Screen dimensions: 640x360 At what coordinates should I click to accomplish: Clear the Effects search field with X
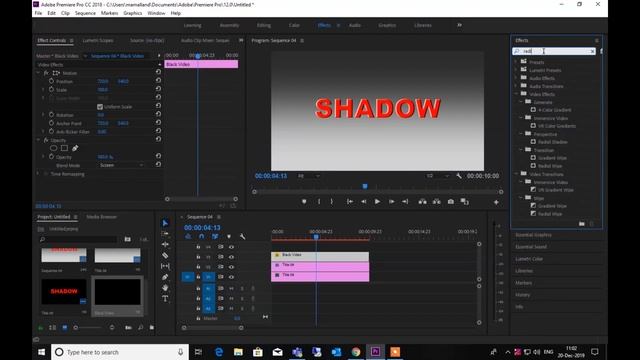point(592,51)
